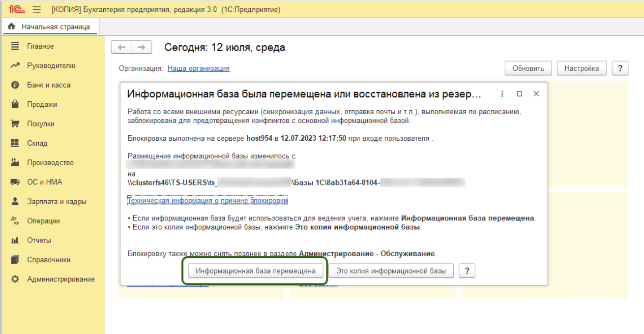This screenshot has width=644, height=334.
Task: Select Операции Дт/Кт icon
Action: [15, 221]
